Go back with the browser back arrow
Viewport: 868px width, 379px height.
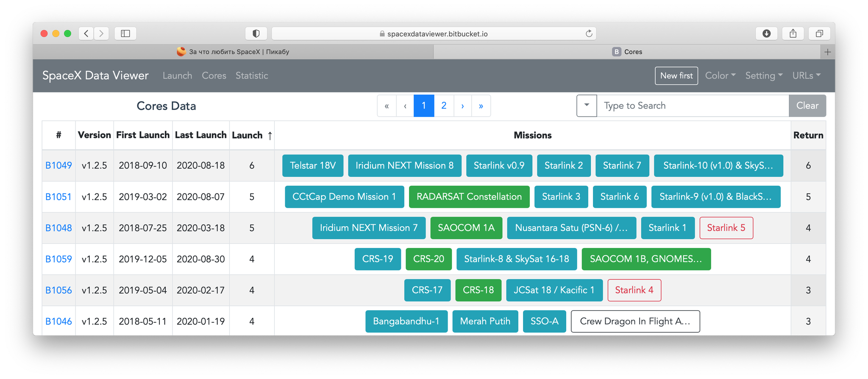coord(86,33)
